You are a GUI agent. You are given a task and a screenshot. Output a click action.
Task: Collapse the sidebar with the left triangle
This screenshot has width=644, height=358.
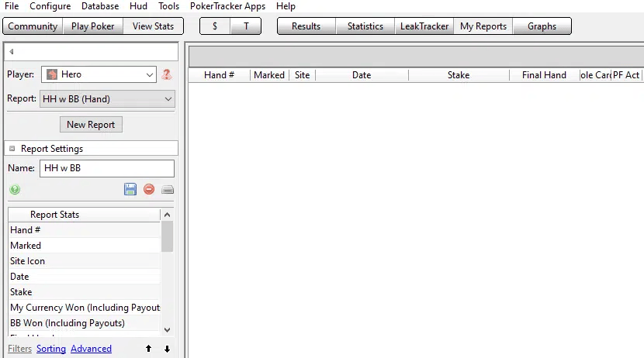[x=12, y=52]
